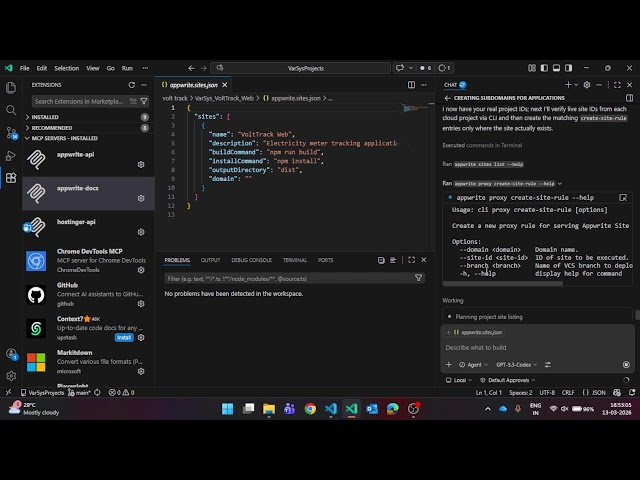Viewport: 640px width, 480px height.
Task: Switch to the OUTPUT panel tab
Action: (210, 260)
